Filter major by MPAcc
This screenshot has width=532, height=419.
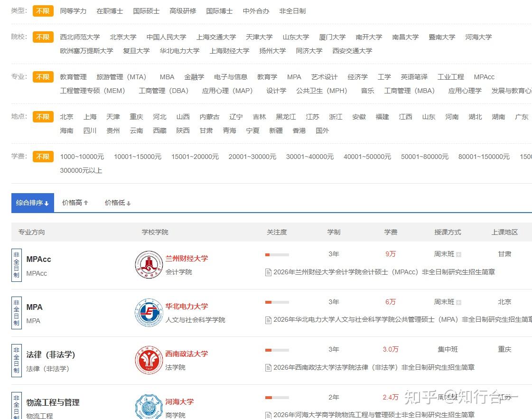coord(484,77)
